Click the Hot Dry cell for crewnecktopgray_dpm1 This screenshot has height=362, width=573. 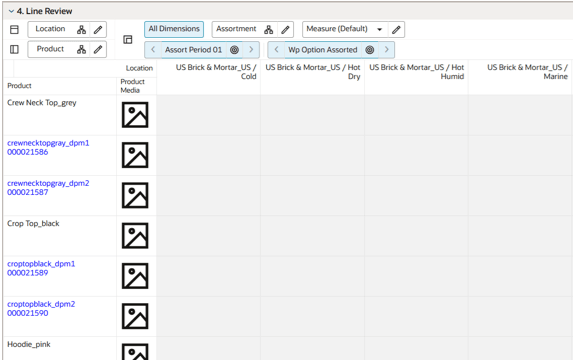click(x=312, y=155)
